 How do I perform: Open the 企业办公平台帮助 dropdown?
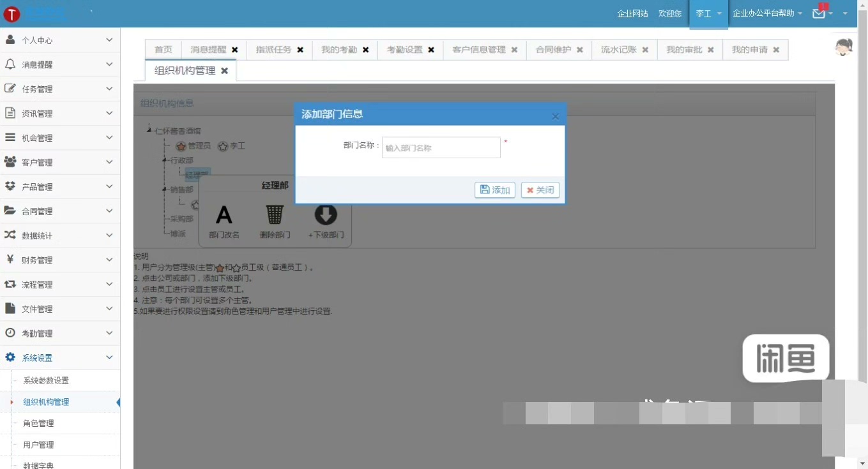click(x=767, y=13)
